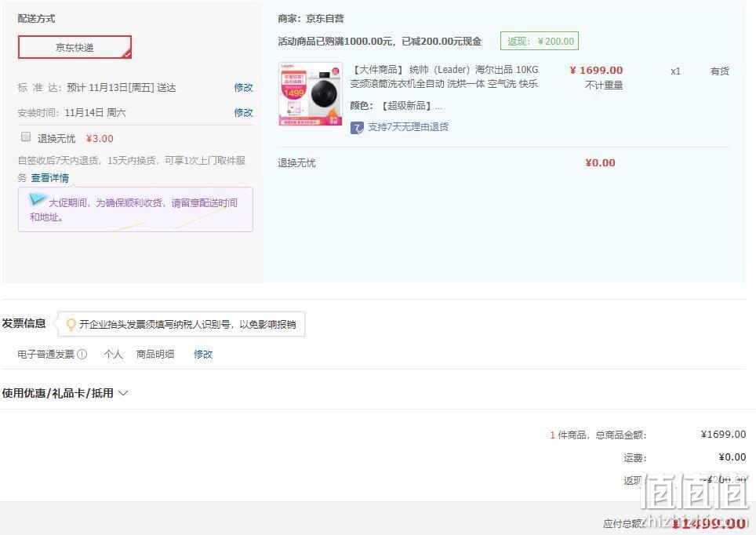The height and width of the screenshot is (535, 756).
Task: Click the 退换无忧 ¥0.00 amount in order row
Action: click(600, 163)
